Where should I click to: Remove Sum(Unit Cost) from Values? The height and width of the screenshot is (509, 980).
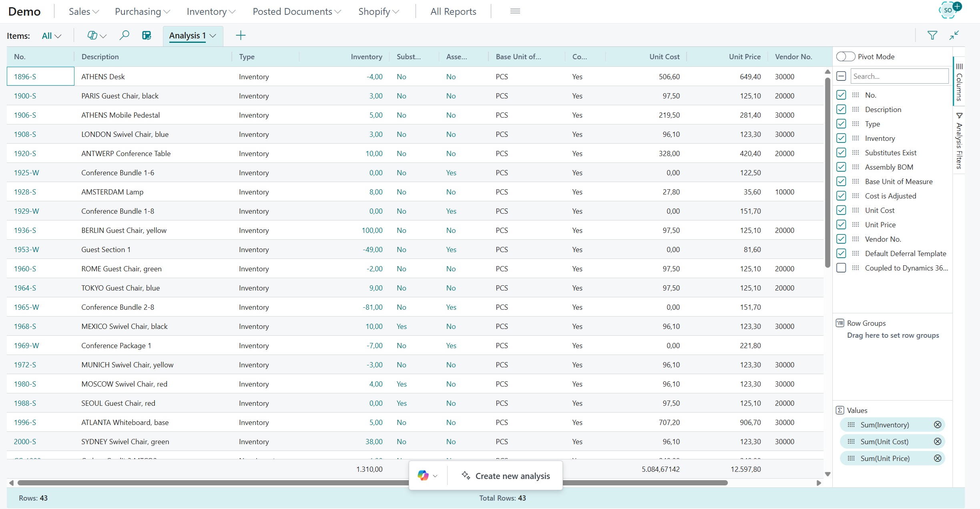(938, 441)
